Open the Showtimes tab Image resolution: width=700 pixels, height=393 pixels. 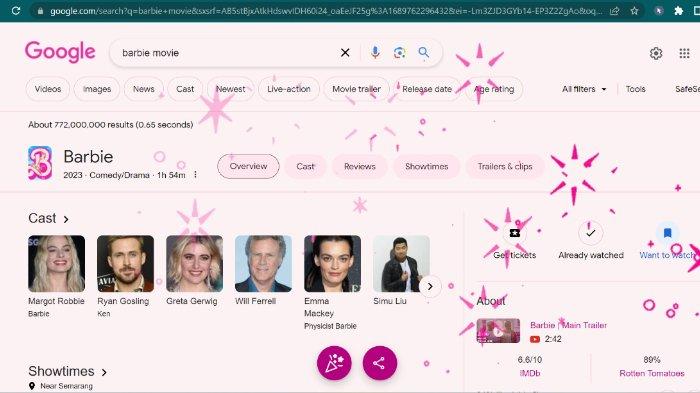pos(426,166)
